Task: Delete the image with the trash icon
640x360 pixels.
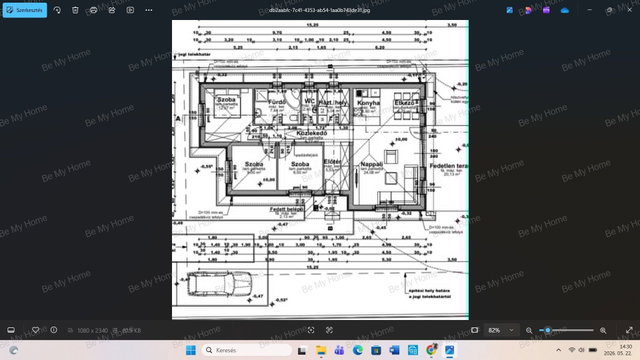Action: [75, 10]
